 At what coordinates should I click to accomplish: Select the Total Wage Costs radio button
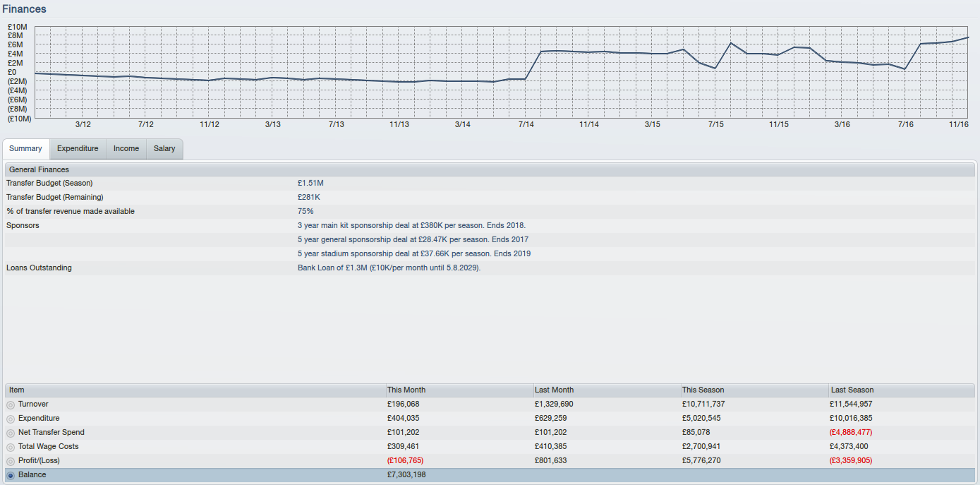(11, 447)
